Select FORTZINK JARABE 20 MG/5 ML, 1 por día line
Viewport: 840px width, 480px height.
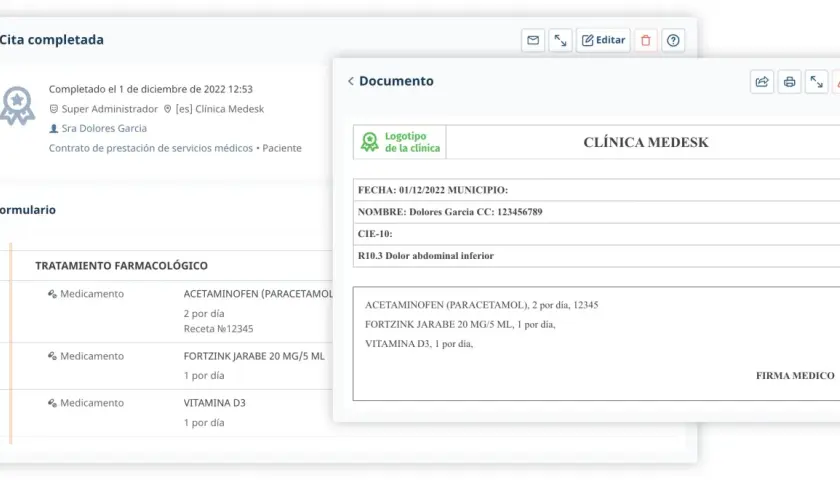tap(460, 325)
